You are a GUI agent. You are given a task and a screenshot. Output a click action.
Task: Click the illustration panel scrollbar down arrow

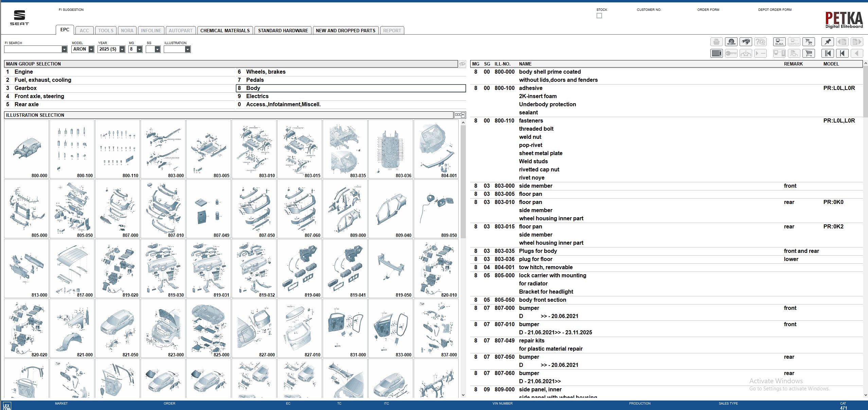pos(463,395)
